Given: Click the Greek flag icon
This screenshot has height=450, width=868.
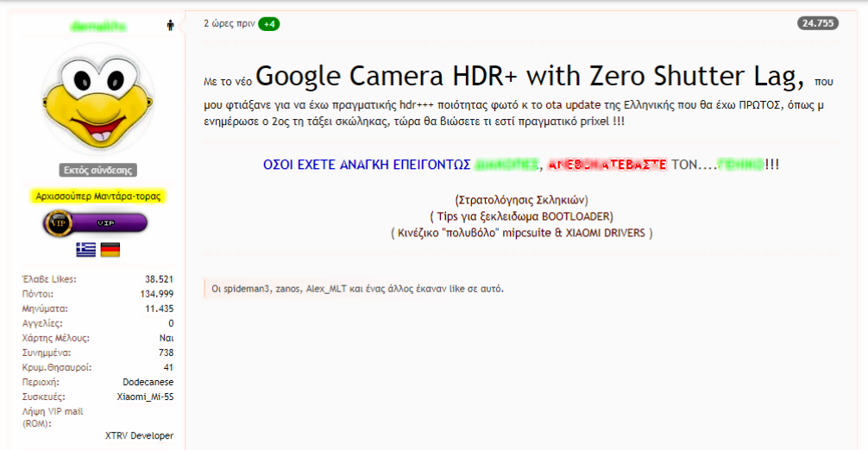Looking at the screenshot, I should tap(85, 250).
